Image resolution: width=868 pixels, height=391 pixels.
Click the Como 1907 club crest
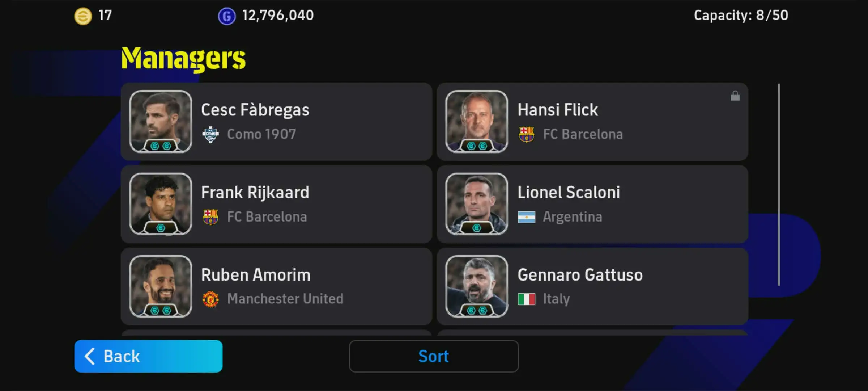coord(210,134)
